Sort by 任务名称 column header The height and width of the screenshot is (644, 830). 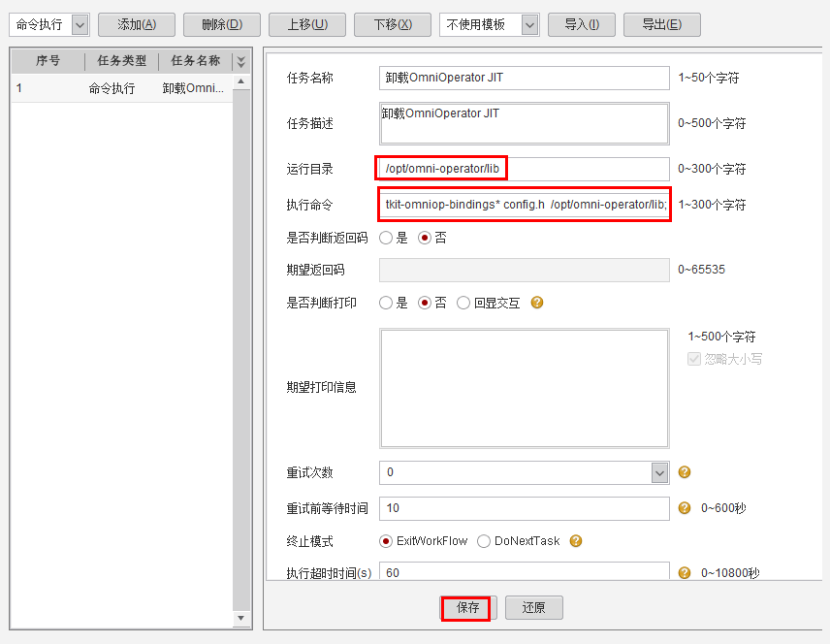195,61
